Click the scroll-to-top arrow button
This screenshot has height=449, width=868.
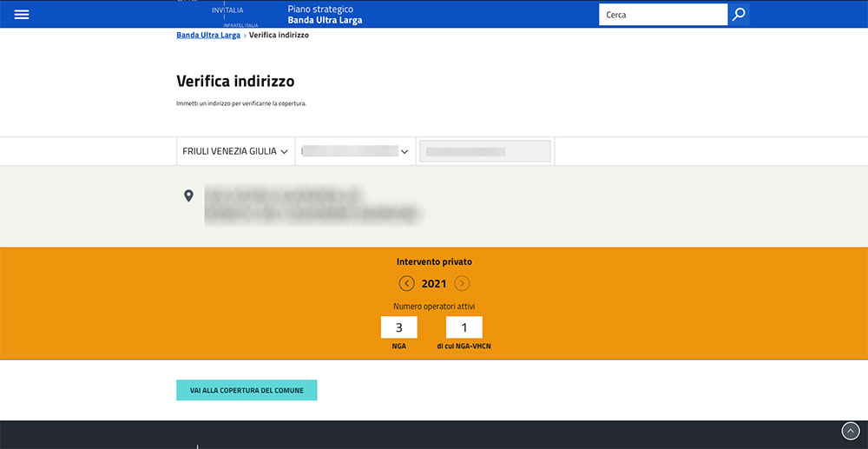pos(851,431)
